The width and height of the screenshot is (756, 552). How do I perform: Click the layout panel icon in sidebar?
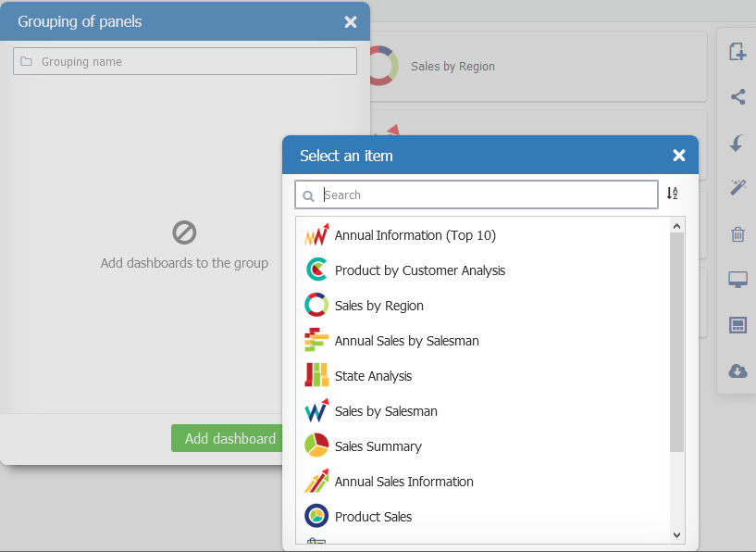pos(737,325)
